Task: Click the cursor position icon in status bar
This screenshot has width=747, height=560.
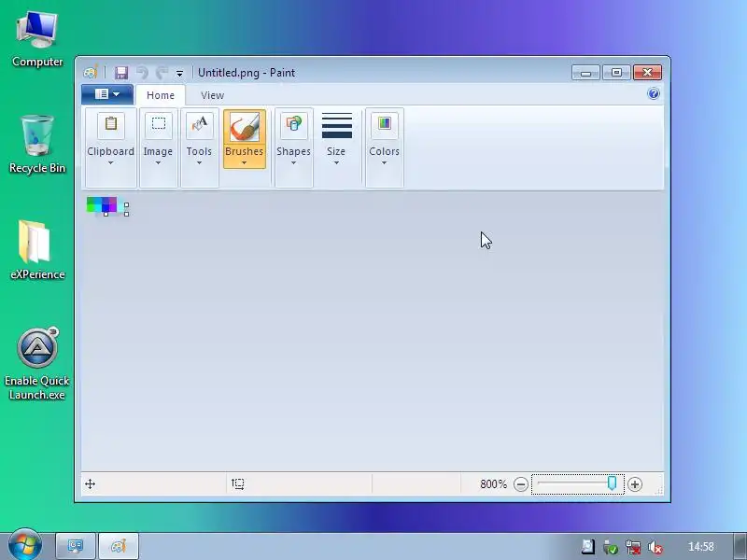Action: 90,484
